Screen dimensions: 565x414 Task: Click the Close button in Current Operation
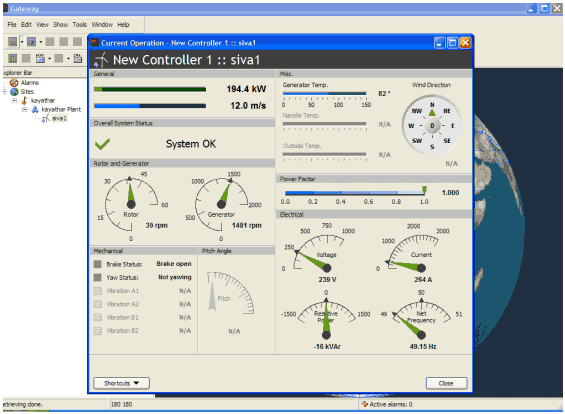[x=446, y=383]
